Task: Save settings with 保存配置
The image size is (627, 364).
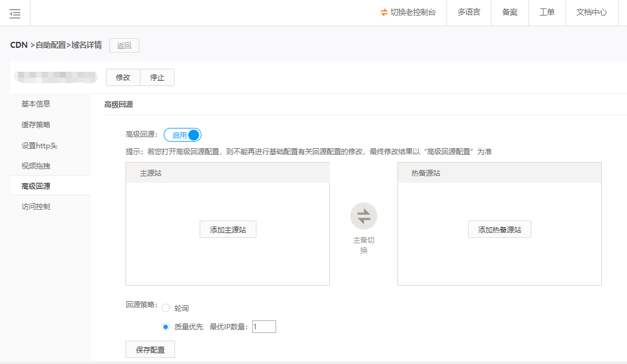Action: point(150,350)
